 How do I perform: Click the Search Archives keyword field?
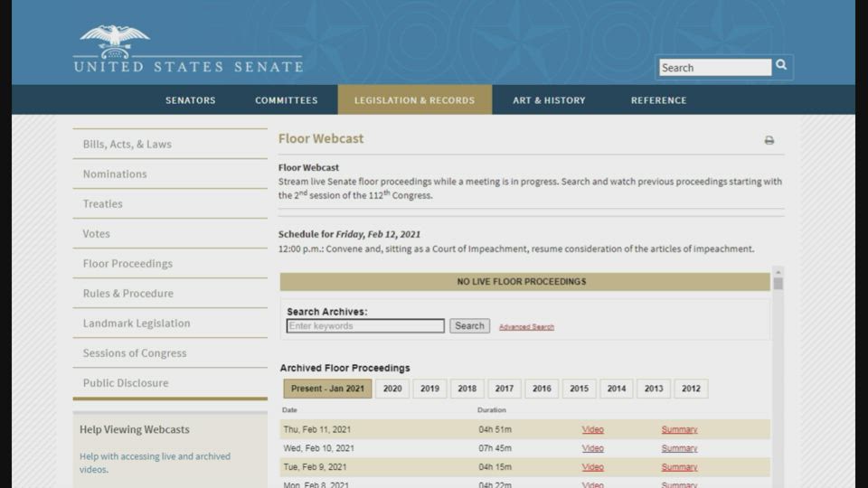click(365, 326)
